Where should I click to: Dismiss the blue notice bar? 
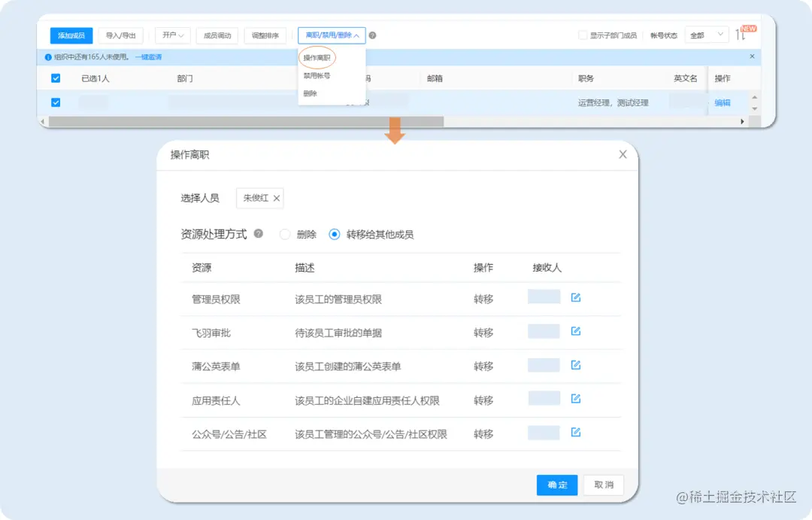752,56
